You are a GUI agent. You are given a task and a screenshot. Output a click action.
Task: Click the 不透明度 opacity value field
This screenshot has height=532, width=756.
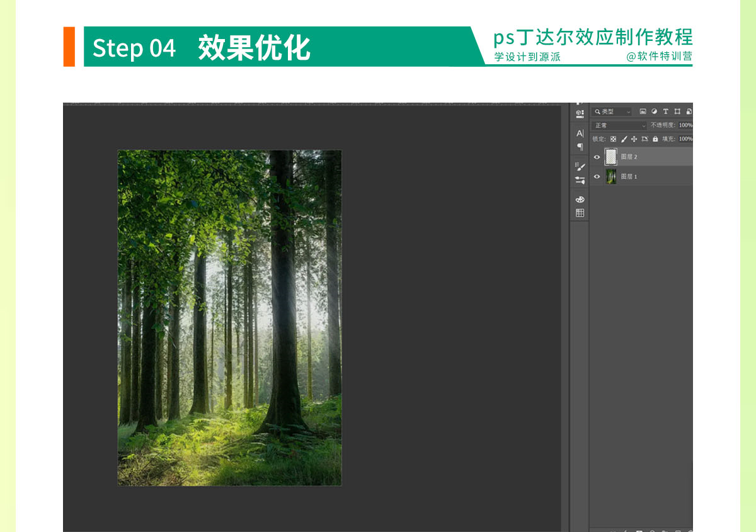tap(685, 125)
